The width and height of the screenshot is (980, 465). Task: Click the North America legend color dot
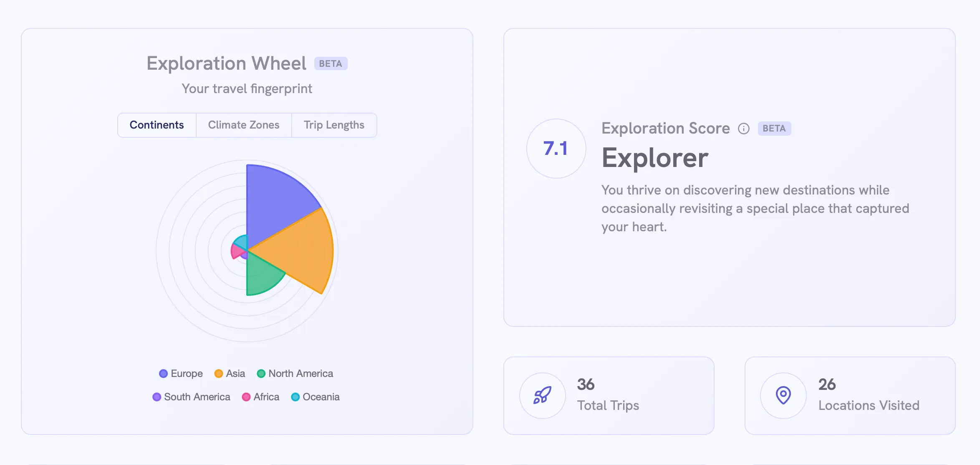tap(261, 374)
